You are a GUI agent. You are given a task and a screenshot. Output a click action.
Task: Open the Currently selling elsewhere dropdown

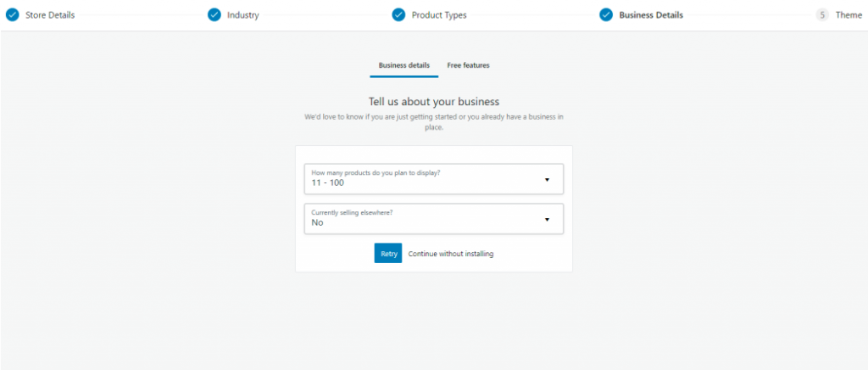coord(434,219)
